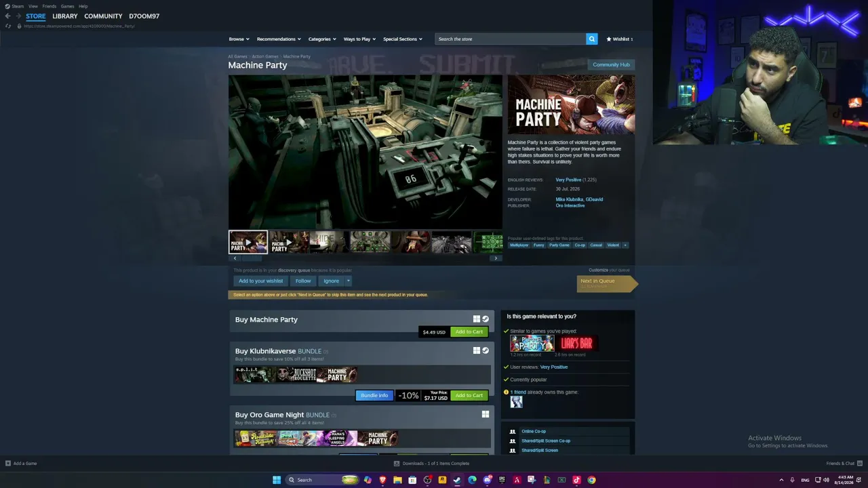Show hidden system tray icons
This screenshot has height=488, width=868.
click(x=781, y=480)
